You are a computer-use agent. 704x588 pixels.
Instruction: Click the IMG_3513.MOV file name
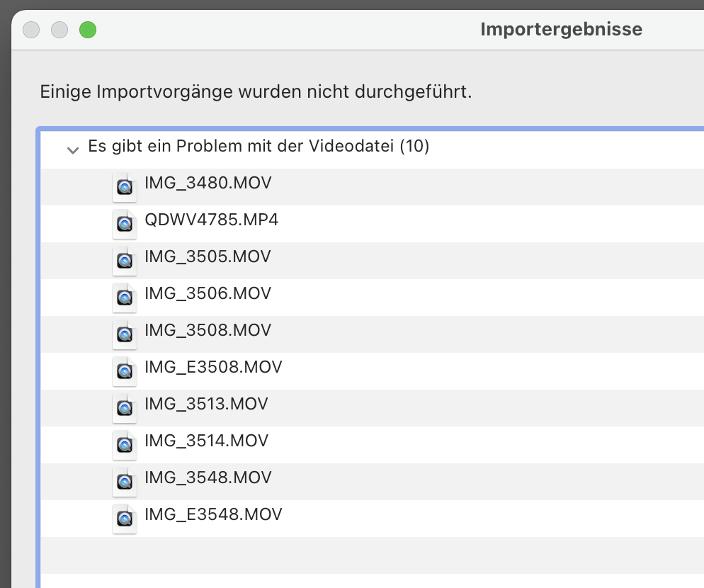206,405
